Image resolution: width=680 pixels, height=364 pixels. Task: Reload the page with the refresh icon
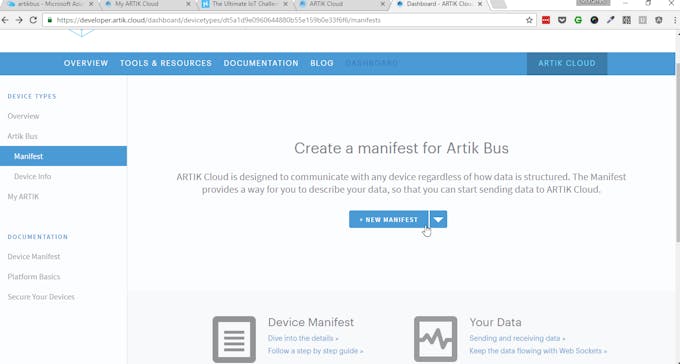33,20
